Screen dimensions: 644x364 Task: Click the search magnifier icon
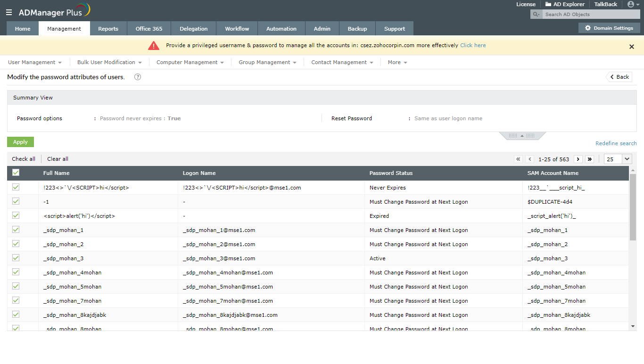pos(536,14)
